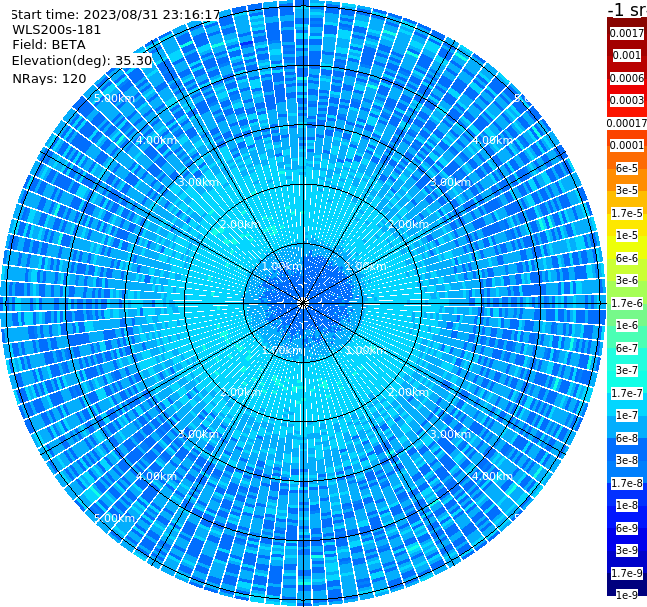The image size is (647, 607).
Task: Click the 3e-6 colorbar tick label
Action: point(627,280)
